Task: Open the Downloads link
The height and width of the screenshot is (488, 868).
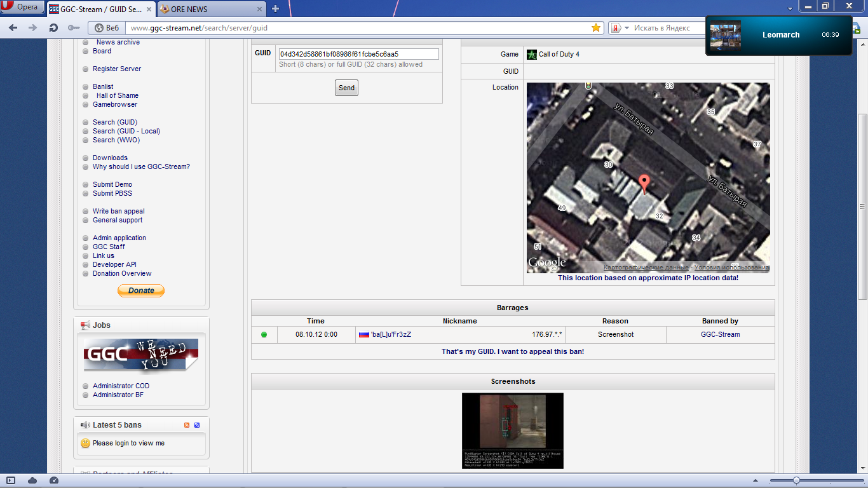Action: (x=110, y=158)
